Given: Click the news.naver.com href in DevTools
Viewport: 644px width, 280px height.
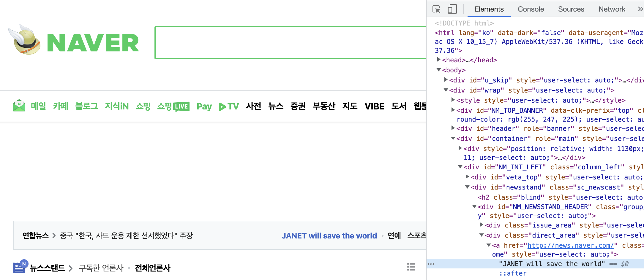Looking at the screenshot, I should (x=571, y=245).
